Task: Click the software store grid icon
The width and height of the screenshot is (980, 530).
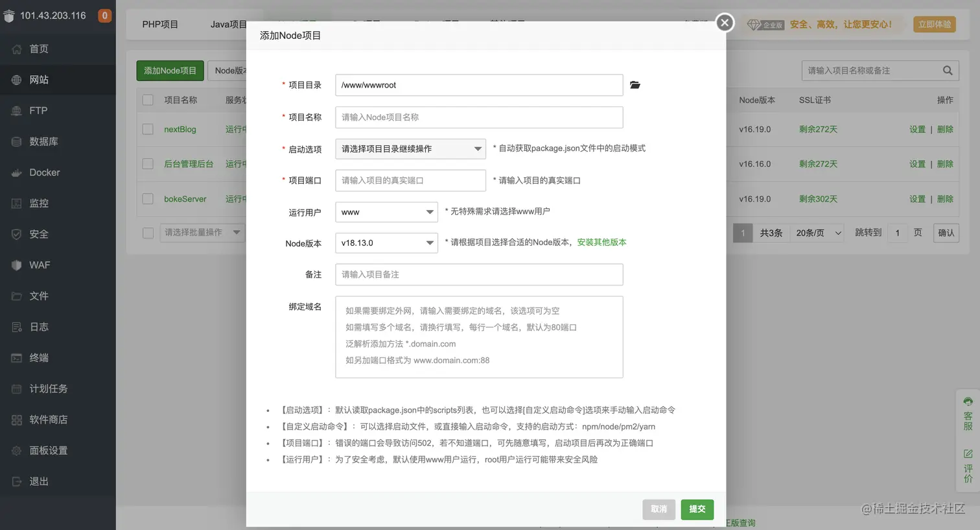Action: [17, 420]
